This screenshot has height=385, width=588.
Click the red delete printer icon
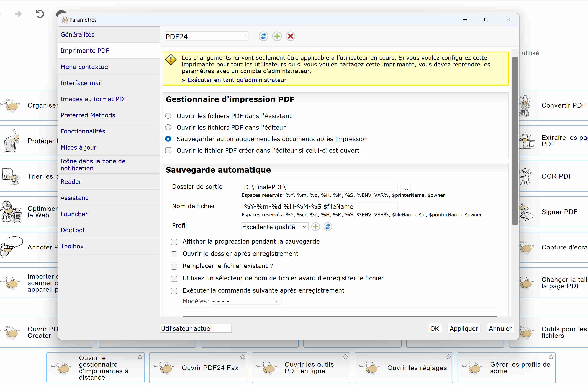(291, 36)
